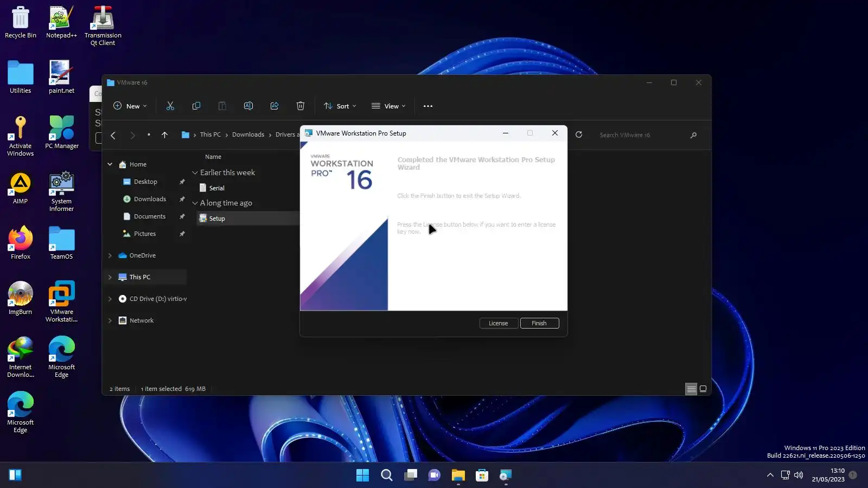Screen dimensions: 868x488
Task: Collapse the 'A long time ago' group
Action: 195,203
